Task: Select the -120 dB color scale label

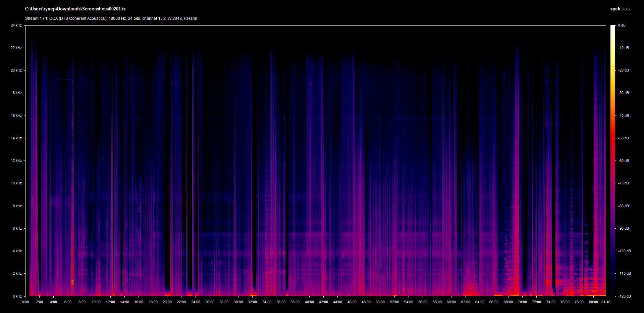Action: 624,296
